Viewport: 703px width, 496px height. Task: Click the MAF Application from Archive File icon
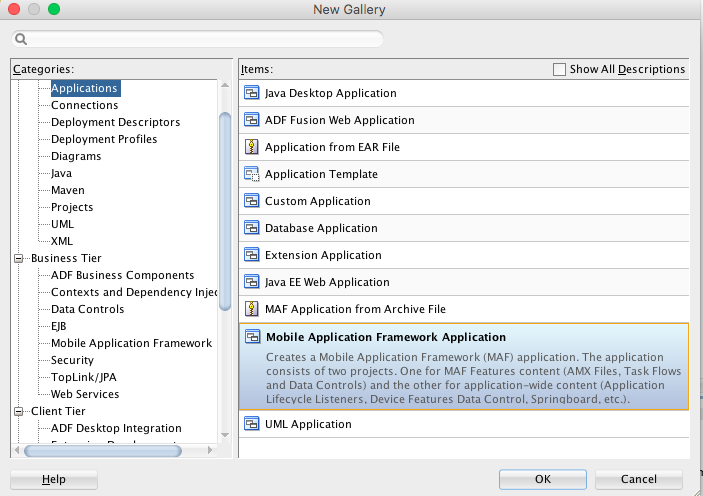pyautogui.click(x=252, y=309)
